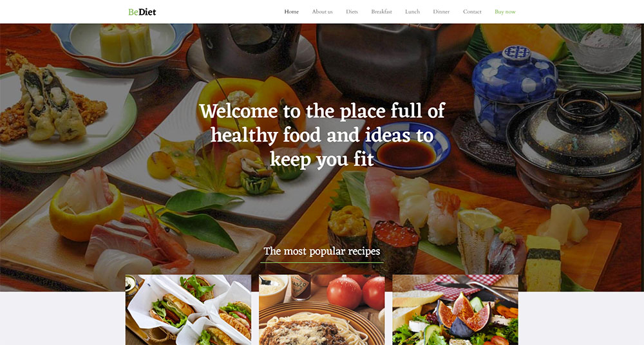Viewport: 644px width, 345px height.
Task: Click 'The most popular recipes' heading
Action: click(x=322, y=251)
